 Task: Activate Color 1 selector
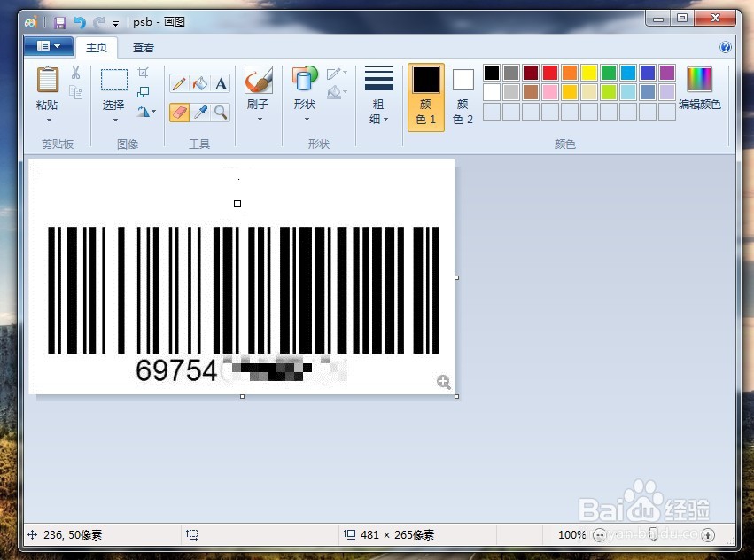click(426, 97)
